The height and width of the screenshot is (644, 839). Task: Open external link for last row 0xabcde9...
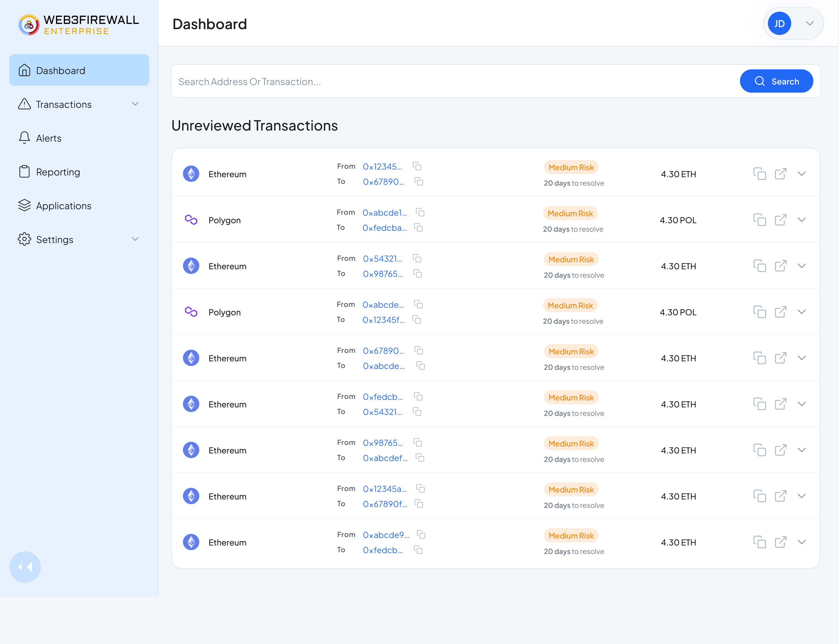pyautogui.click(x=780, y=542)
